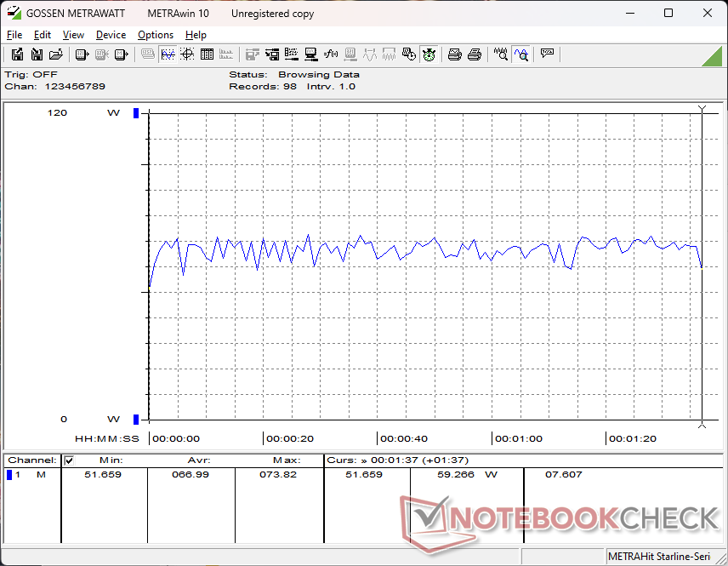Click the blue marker beside 0 W
This screenshot has width=728, height=566.
click(136, 419)
